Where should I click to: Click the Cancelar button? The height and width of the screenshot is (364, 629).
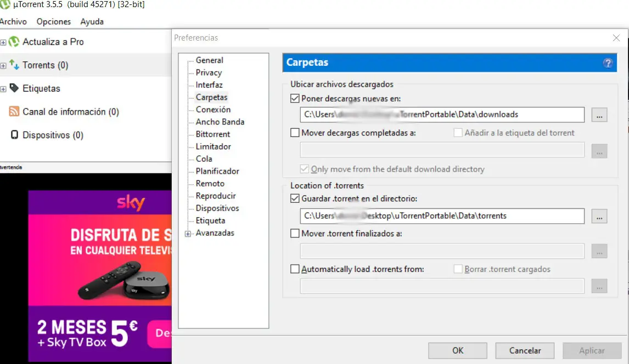coord(525,351)
